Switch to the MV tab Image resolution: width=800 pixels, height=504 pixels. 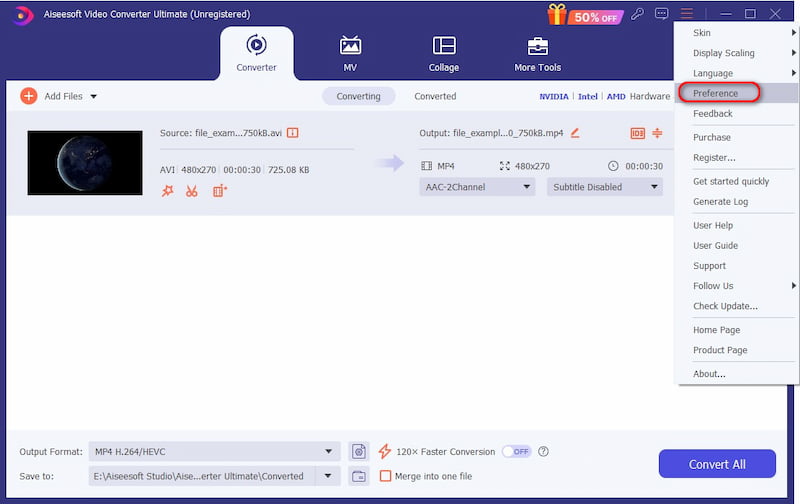pos(350,53)
